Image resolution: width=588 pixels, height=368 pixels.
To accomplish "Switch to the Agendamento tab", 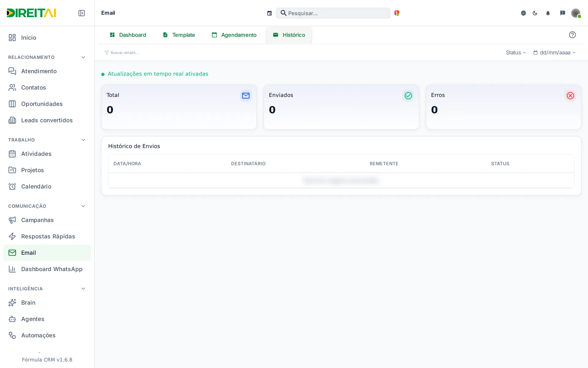I will pyautogui.click(x=234, y=35).
